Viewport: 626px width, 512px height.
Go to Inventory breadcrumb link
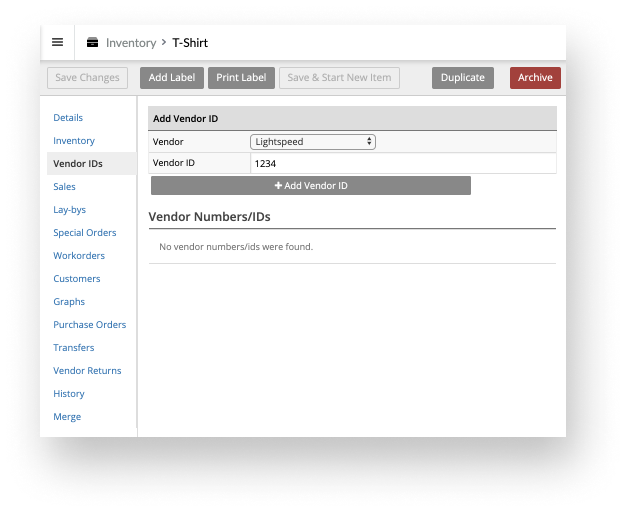tap(131, 43)
